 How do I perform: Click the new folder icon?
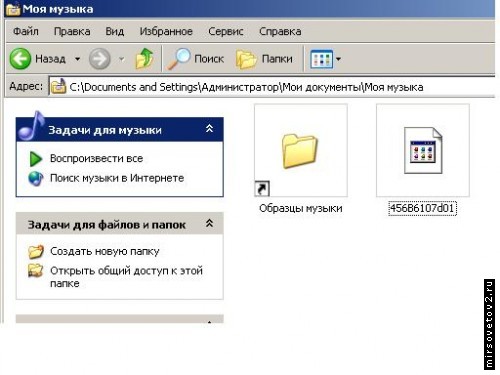[x=36, y=252]
